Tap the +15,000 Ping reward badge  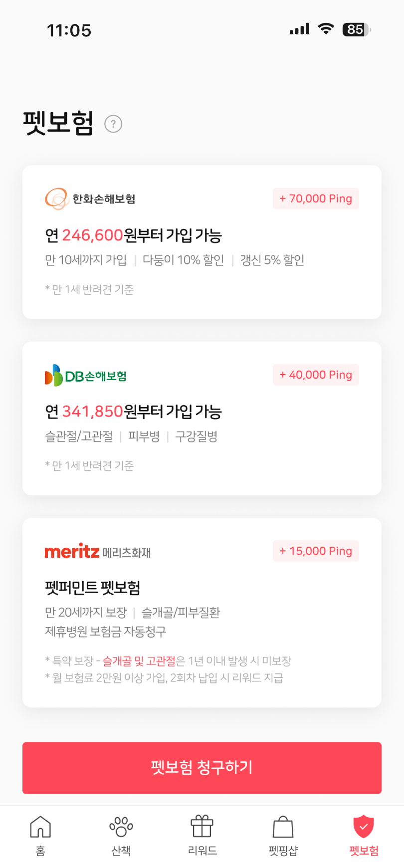(x=316, y=551)
